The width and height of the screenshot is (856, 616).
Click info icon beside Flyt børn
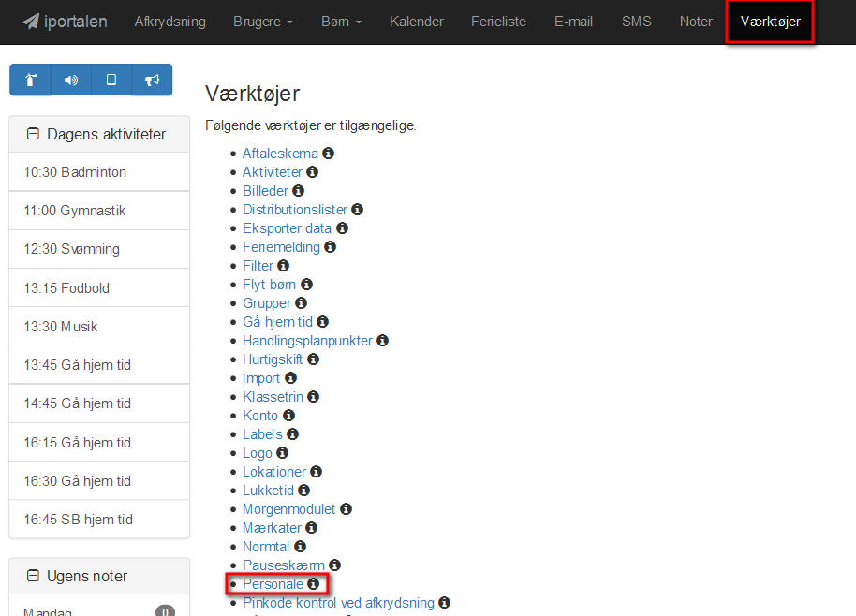tap(307, 285)
